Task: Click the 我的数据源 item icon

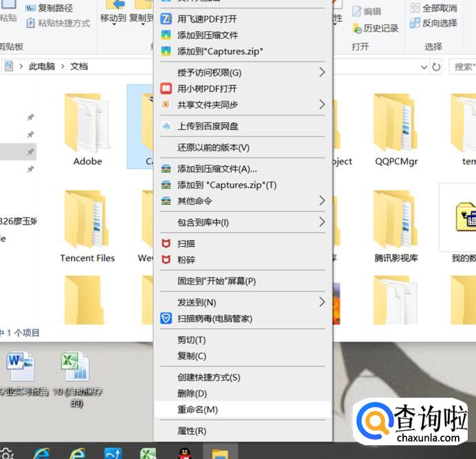Action: pos(464,216)
